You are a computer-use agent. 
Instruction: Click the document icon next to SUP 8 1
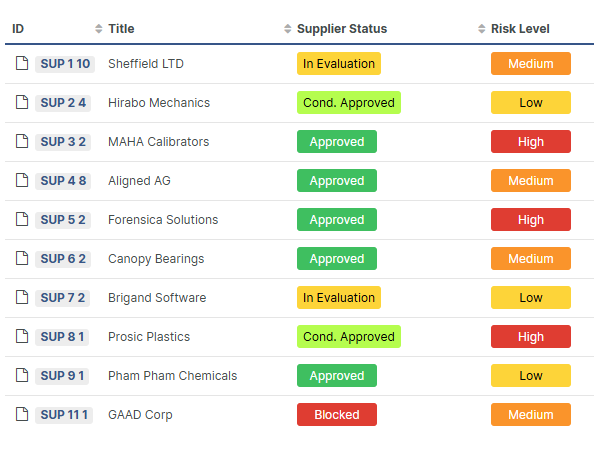(22, 337)
